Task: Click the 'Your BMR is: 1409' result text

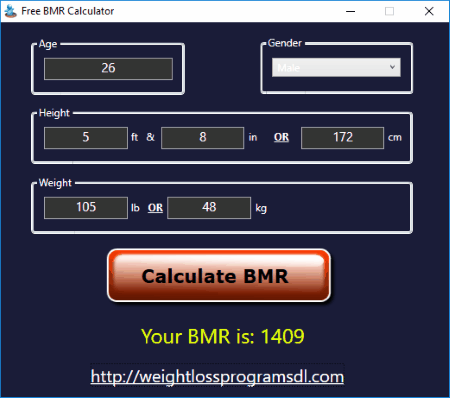Action: (x=223, y=336)
